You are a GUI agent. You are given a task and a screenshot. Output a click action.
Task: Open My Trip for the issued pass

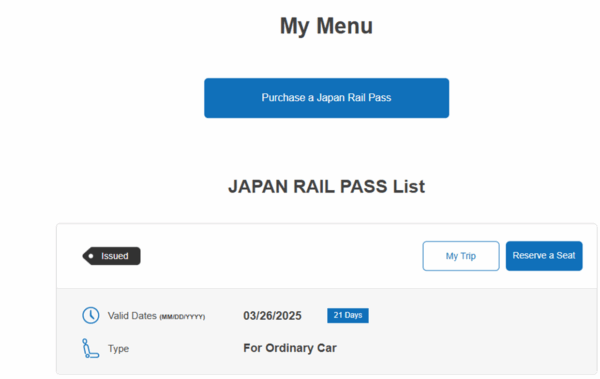[x=461, y=256]
